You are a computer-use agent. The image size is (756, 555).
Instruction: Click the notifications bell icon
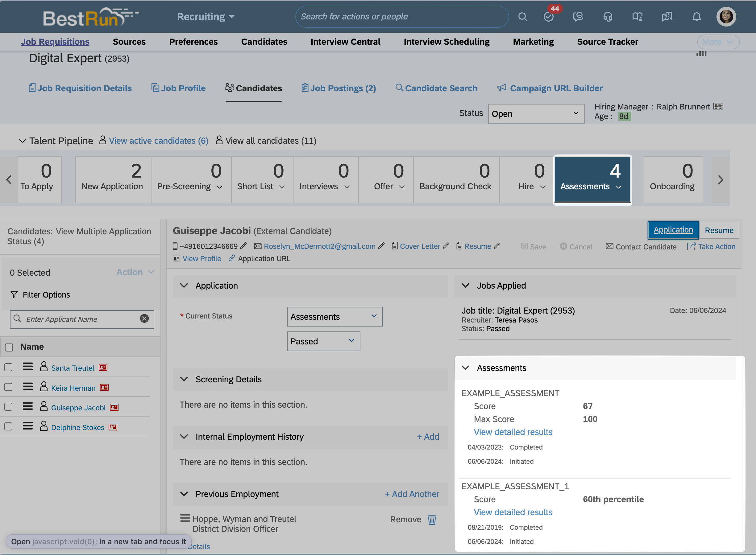coord(696,16)
